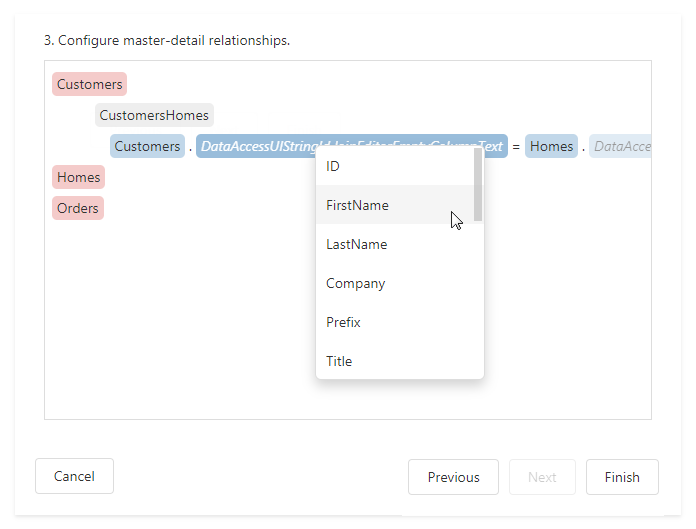Pick the Title column entry
Screen dimensions: 696x529
[339, 361]
